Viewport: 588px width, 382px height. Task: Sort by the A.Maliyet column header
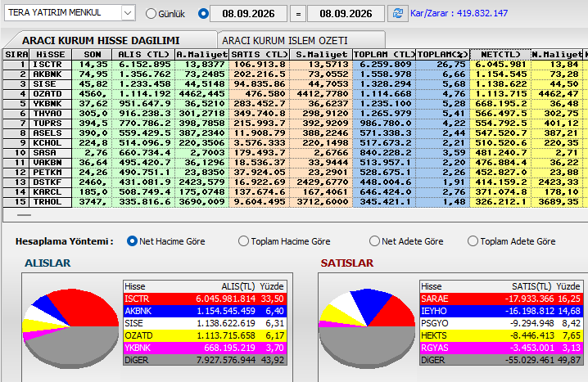click(201, 55)
